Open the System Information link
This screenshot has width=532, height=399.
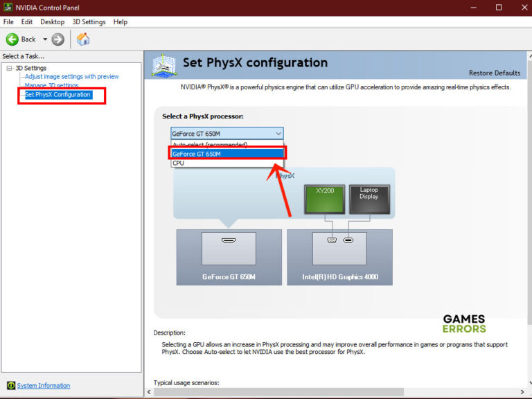point(44,386)
